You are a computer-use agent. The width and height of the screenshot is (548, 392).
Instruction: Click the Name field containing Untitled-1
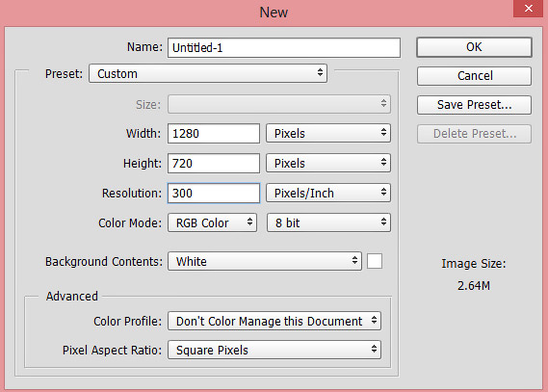pos(284,47)
